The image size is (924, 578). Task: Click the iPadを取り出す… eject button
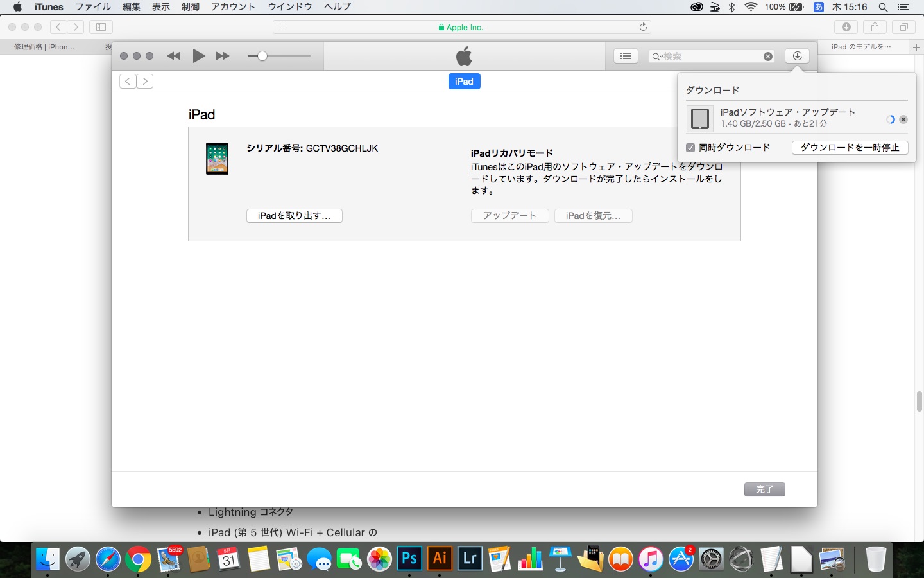click(295, 216)
